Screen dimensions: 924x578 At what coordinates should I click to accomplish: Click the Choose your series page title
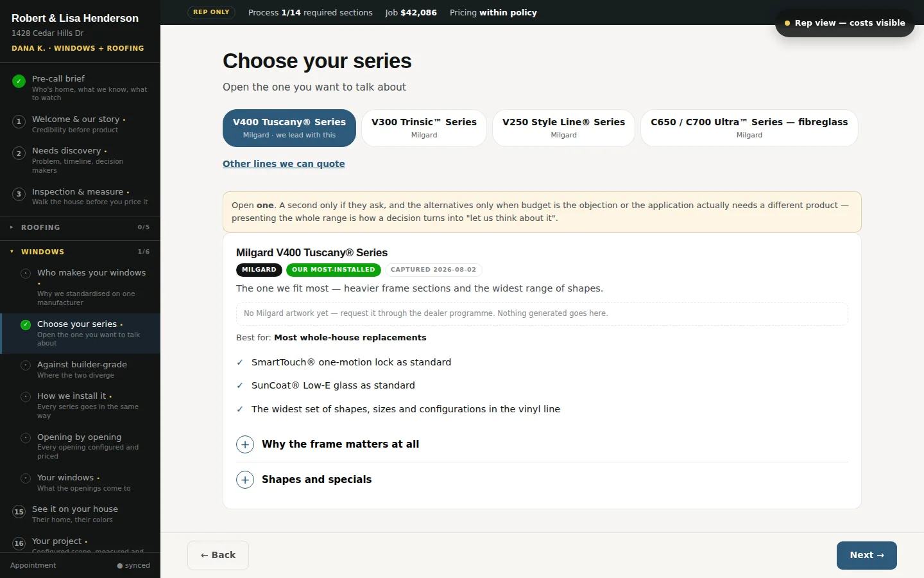point(317,61)
